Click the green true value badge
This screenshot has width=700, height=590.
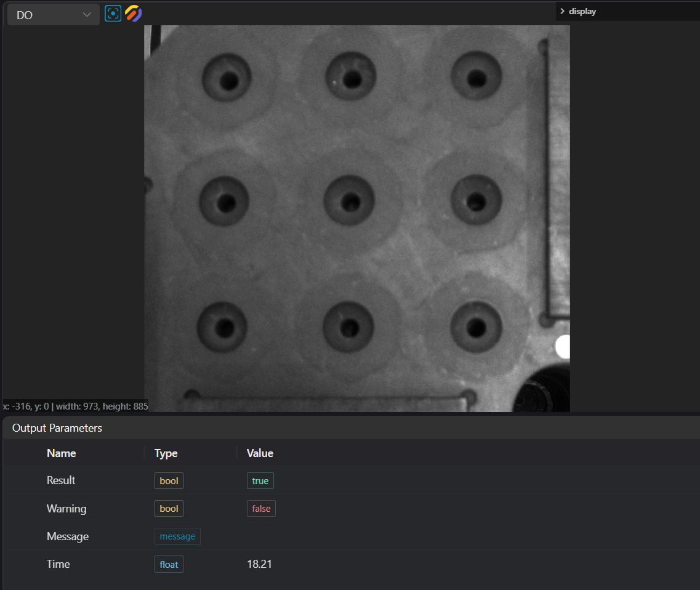(x=260, y=480)
